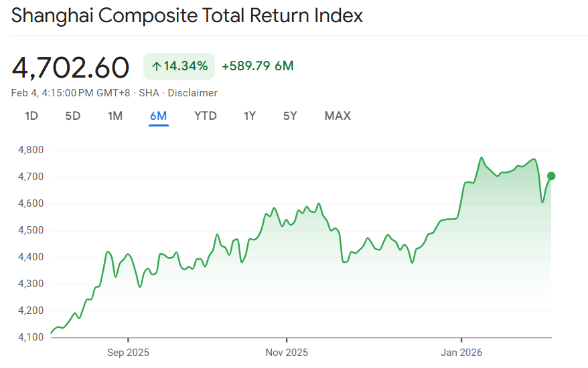Click the Jan 2026 axis label
588x368 pixels.
coord(461,352)
